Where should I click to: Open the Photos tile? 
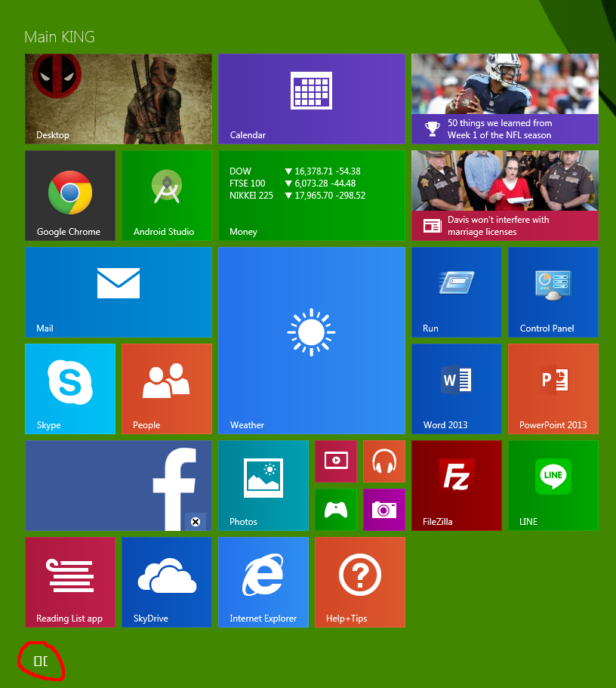tap(263, 486)
